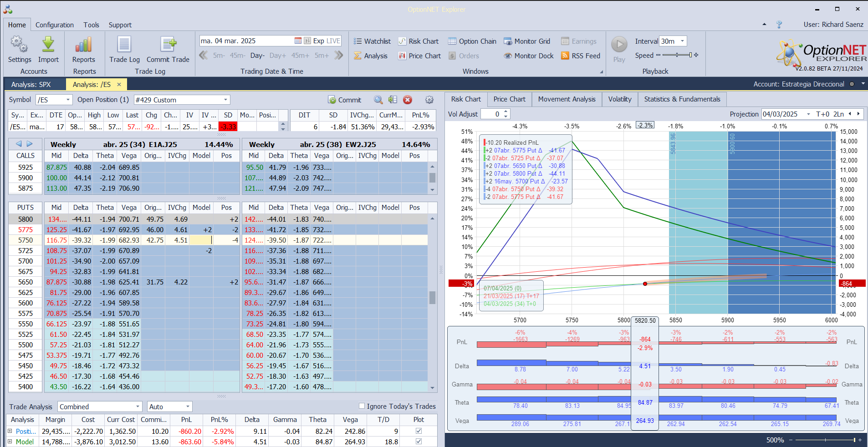Click the account status circle indicator
Viewport: 868px width, 447px height.
click(852, 84)
